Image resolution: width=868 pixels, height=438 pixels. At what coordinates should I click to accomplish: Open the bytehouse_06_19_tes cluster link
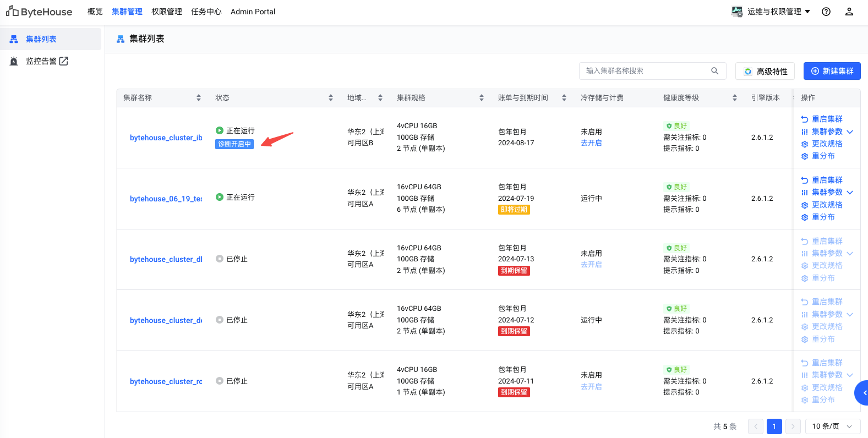pos(166,199)
